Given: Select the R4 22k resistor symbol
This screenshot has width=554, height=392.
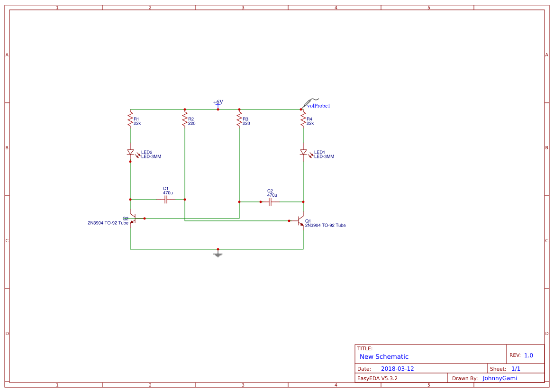Looking at the screenshot, I should coord(303,119).
